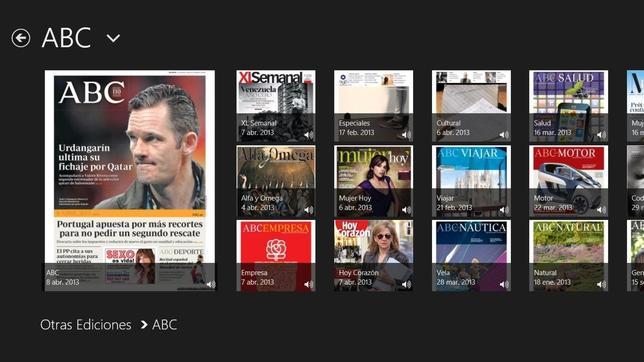The image size is (644, 362).
Task: Open the ABC Viajar 21 feb. 2013 edition
Action: [x=471, y=181]
